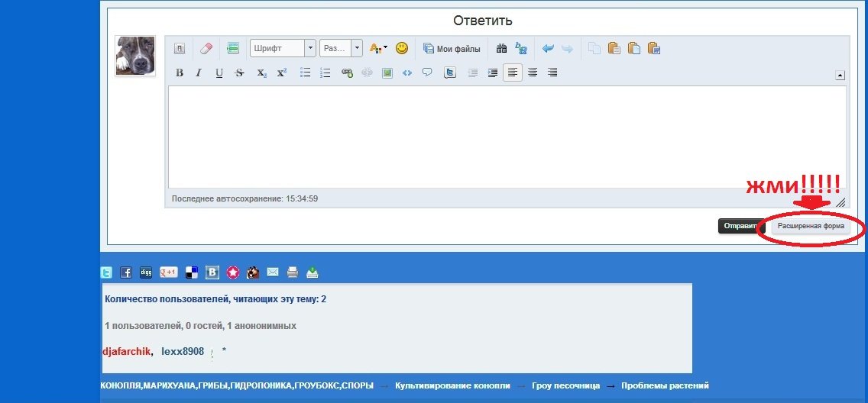
Task: Click the Google +1 share button
Action: (168, 272)
